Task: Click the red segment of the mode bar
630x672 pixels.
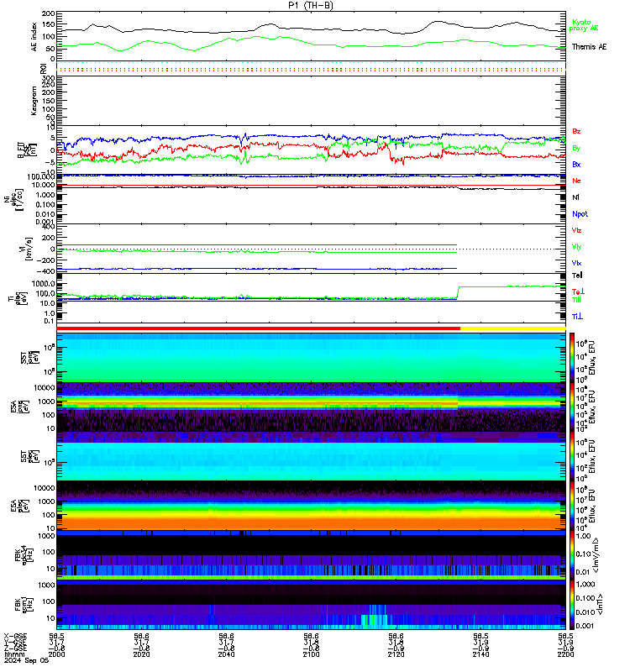Action: click(x=258, y=328)
